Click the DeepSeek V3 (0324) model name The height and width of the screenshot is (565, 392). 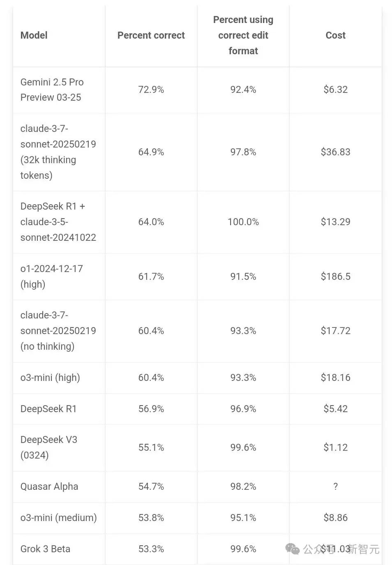coord(49,447)
